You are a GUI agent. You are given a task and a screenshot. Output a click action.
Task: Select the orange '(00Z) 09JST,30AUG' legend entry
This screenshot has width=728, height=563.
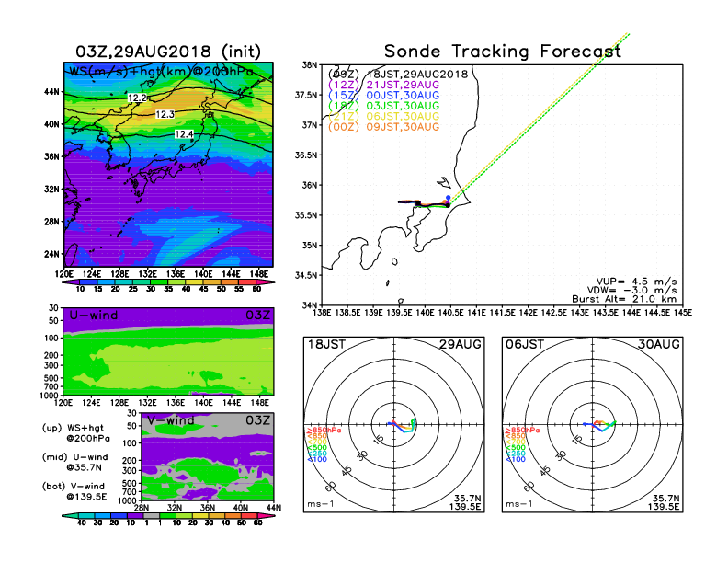[383, 127]
